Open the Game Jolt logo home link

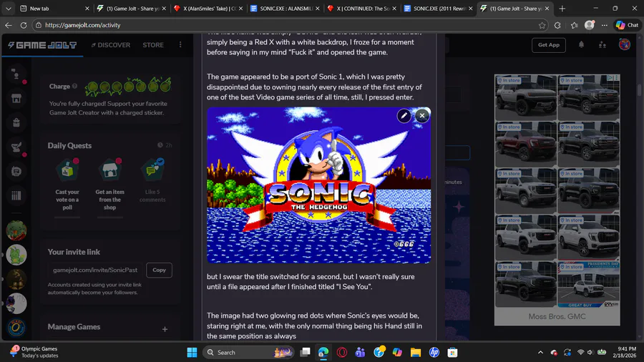(x=42, y=45)
